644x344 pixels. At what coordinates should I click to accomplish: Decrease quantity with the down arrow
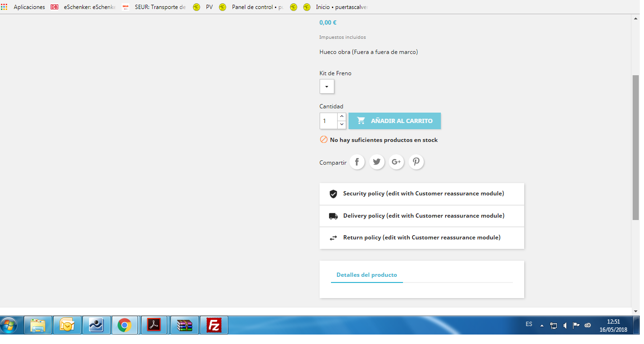341,124
